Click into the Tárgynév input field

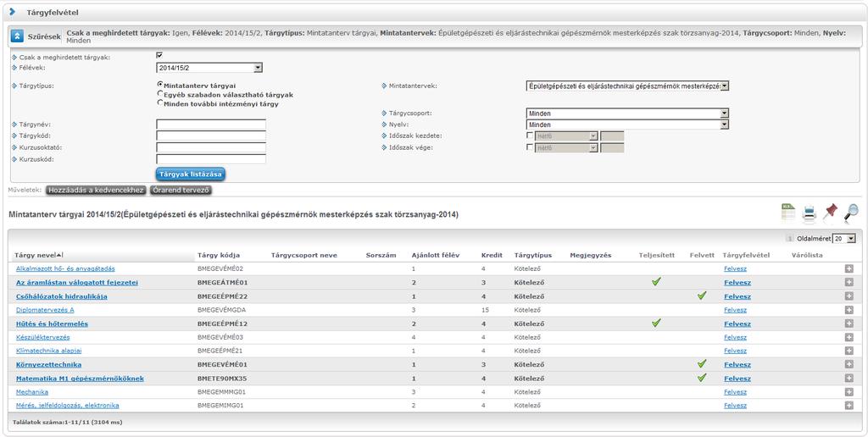tap(211, 125)
